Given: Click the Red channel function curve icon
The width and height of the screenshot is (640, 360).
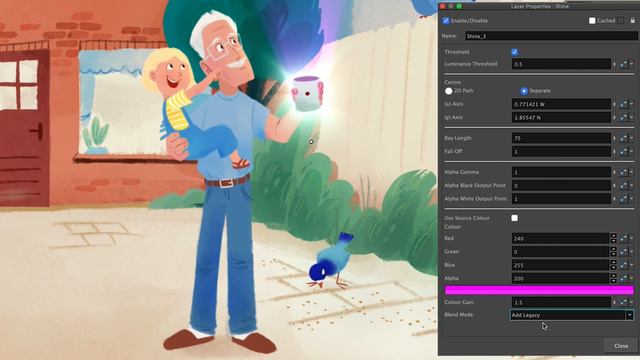Looking at the screenshot, I should [x=623, y=238].
